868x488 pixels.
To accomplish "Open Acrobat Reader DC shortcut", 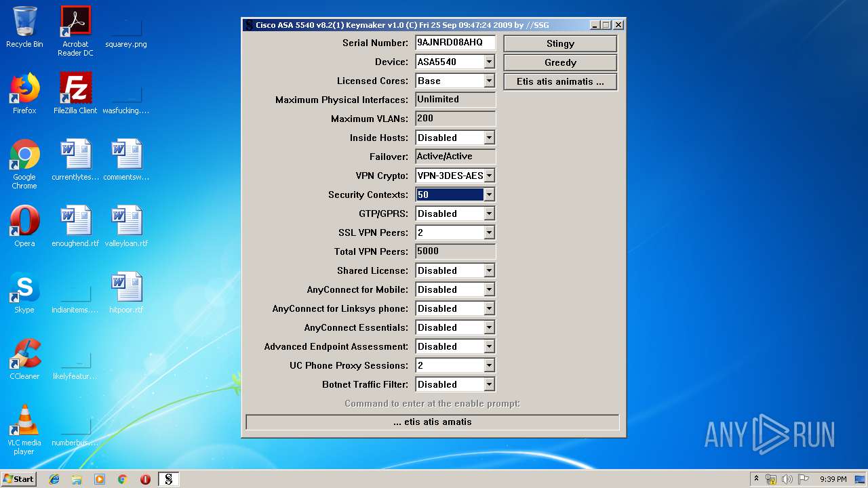I will (75, 31).
